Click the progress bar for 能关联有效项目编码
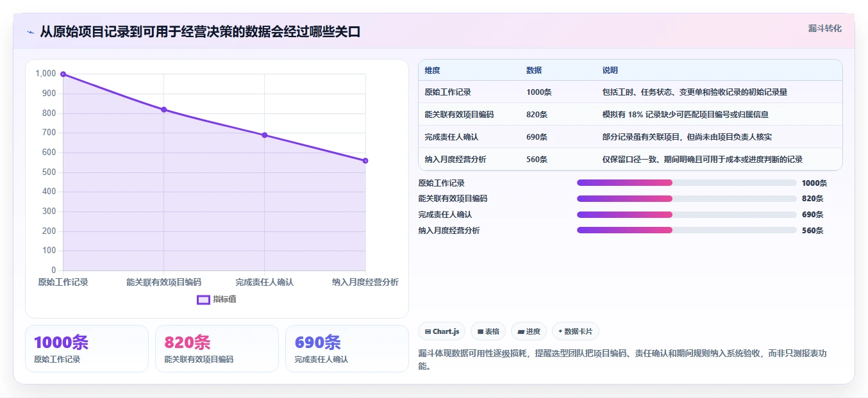The width and height of the screenshot is (868, 398). click(687, 199)
